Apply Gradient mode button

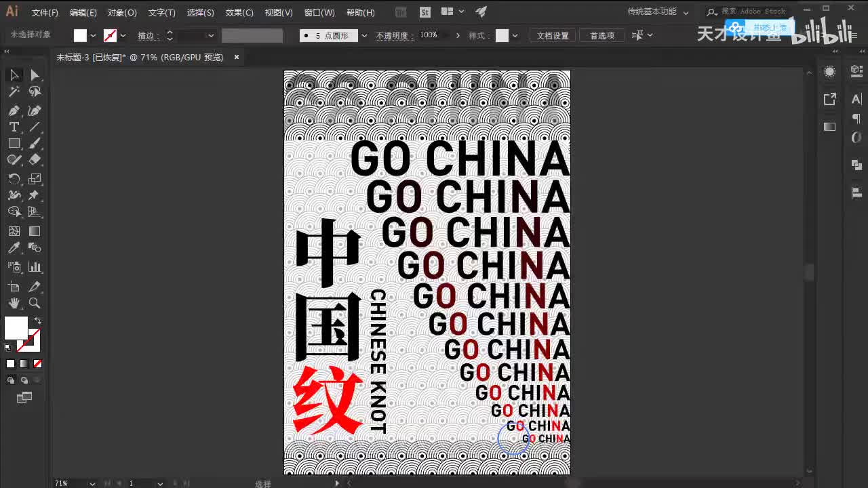(24, 364)
